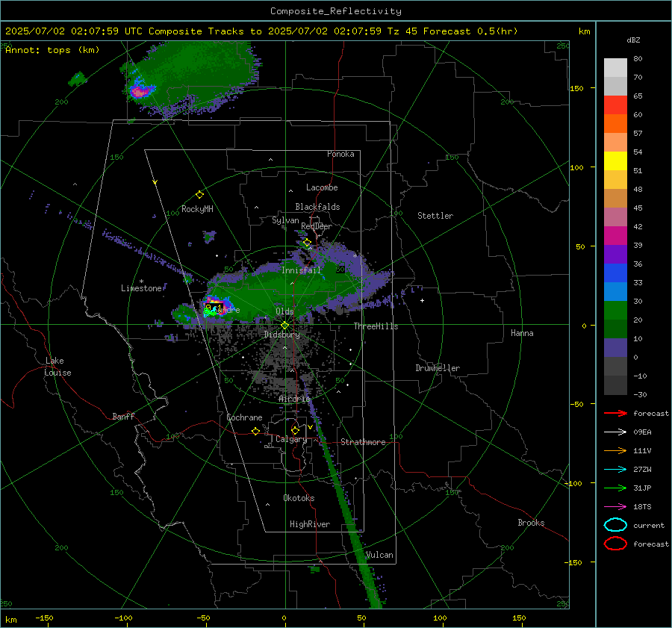The image size is (672, 628).
Task: Click the yellow diamond marker next to Cochrane
Action: [255, 431]
